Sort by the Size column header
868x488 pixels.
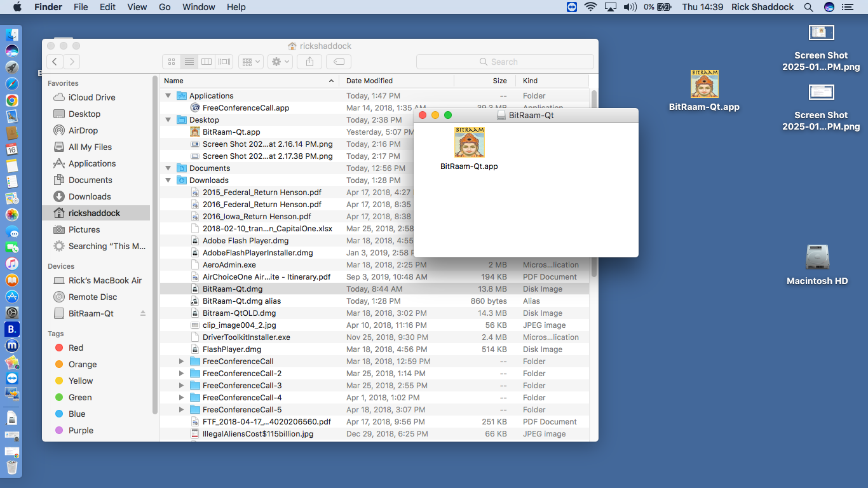click(x=484, y=81)
